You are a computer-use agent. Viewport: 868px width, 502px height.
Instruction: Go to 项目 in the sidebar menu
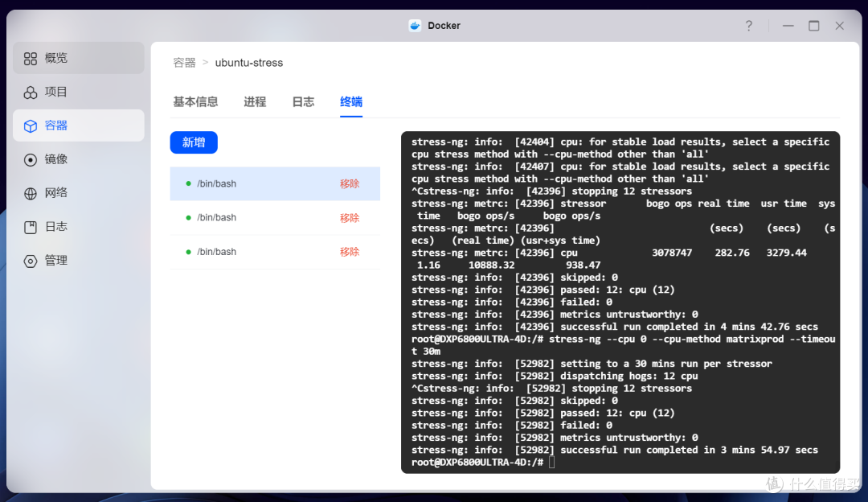coord(79,92)
